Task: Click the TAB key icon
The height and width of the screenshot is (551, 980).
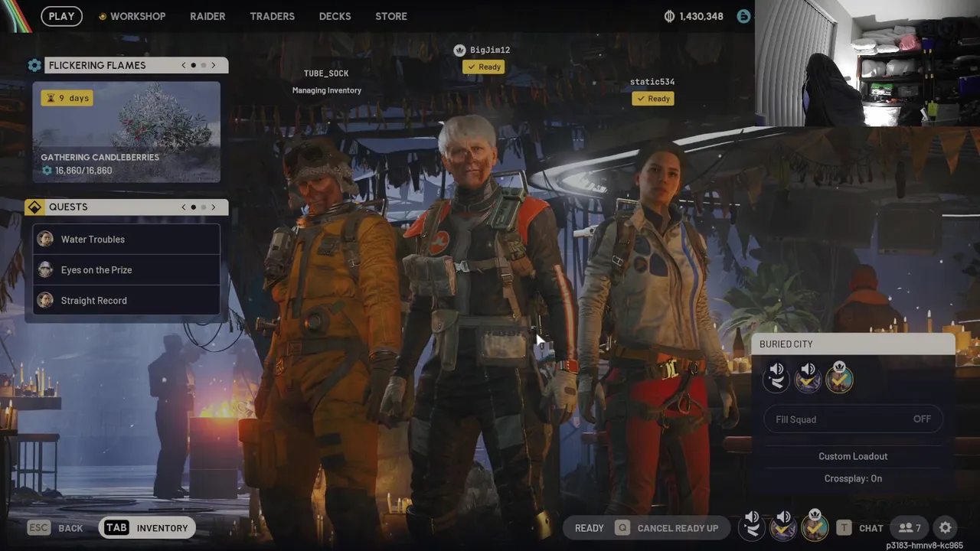Action: (x=116, y=528)
